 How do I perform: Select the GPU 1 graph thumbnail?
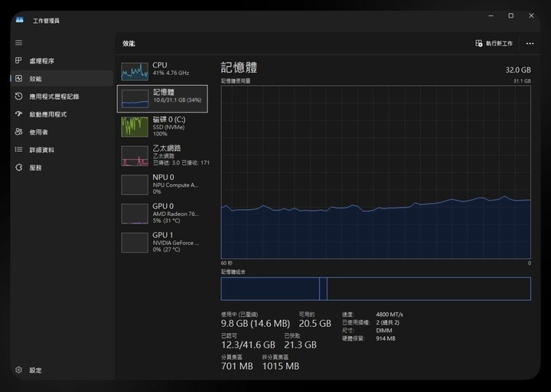(135, 243)
